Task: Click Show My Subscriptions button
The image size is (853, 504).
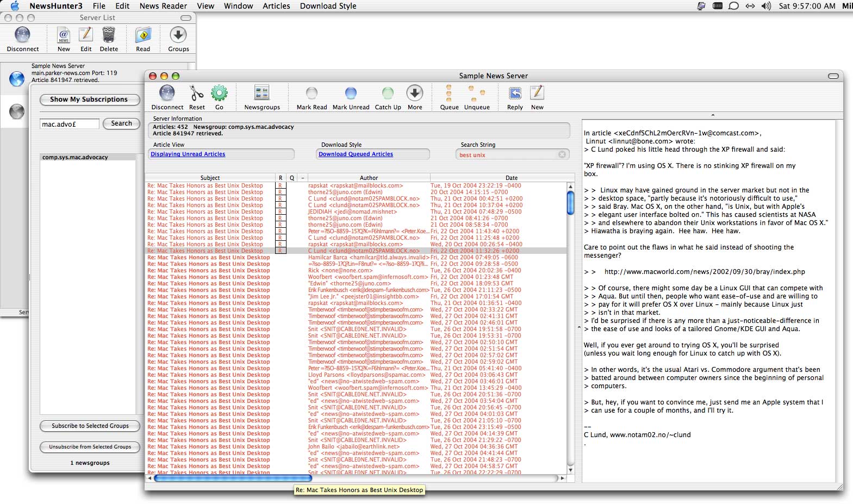Action: (89, 99)
